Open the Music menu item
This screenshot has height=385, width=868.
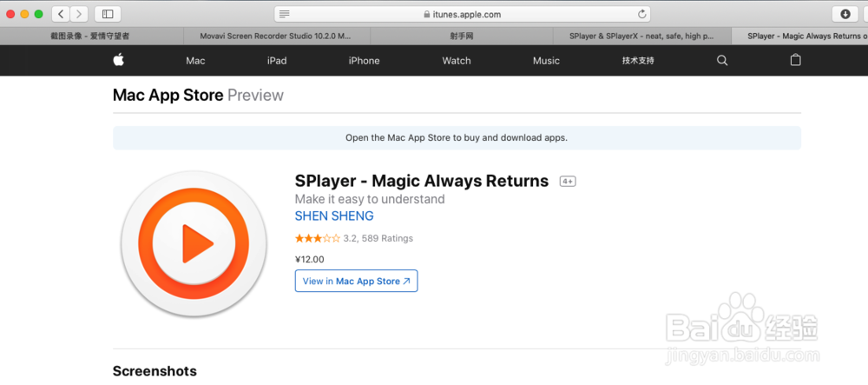(546, 60)
